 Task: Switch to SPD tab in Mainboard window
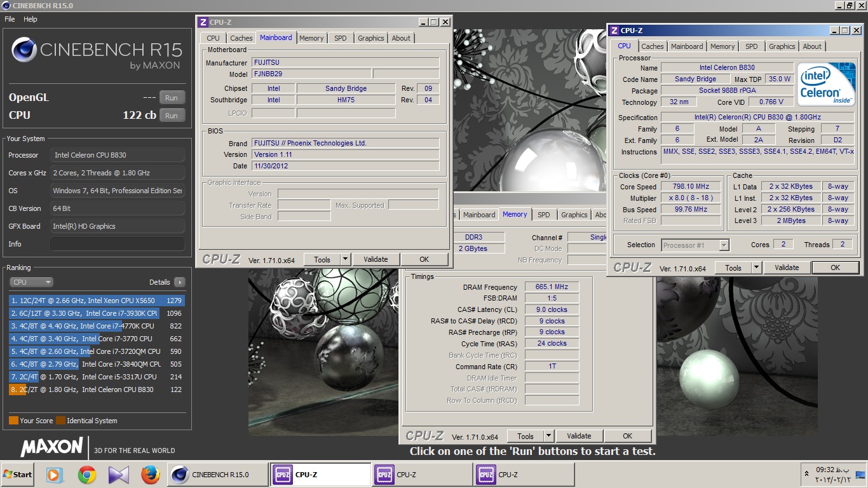click(x=341, y=38)
